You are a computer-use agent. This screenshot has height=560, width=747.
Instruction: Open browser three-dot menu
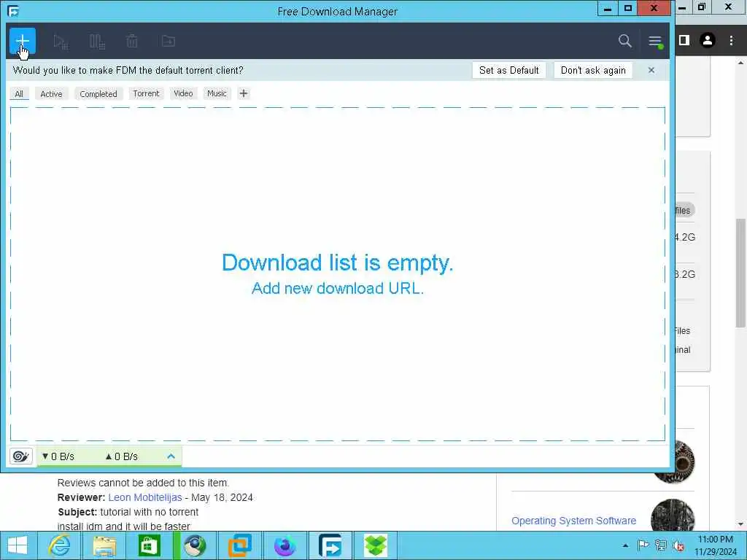tap(731, 41)
